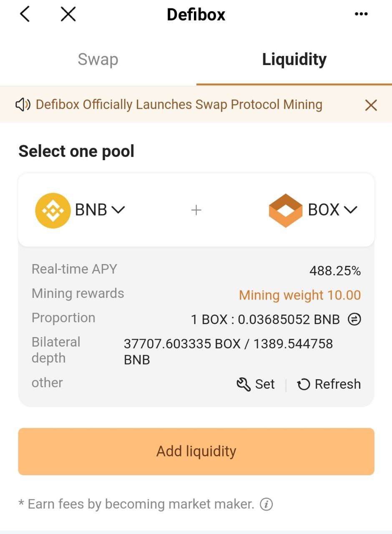This screenshot has width=392, height=534.
Task: Expand the BNB token dropdown chevron
Action: 118,210
